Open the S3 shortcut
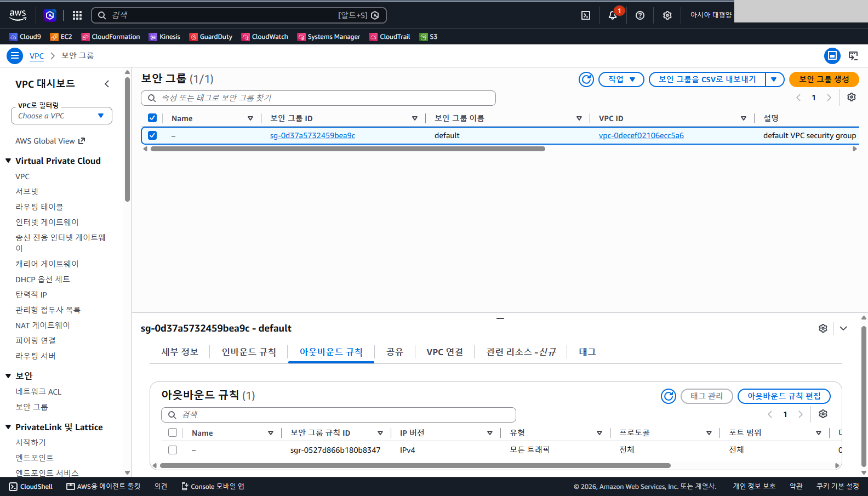The width and height of the screenshot is (868, 496). 429,37
